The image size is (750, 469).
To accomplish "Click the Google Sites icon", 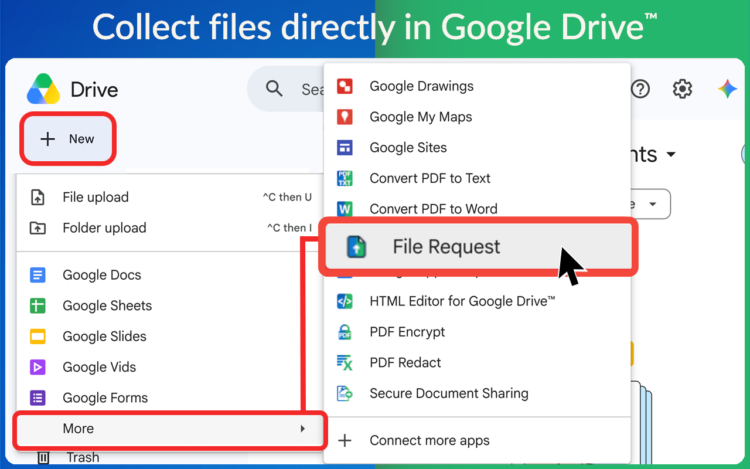I will [345, 147].
